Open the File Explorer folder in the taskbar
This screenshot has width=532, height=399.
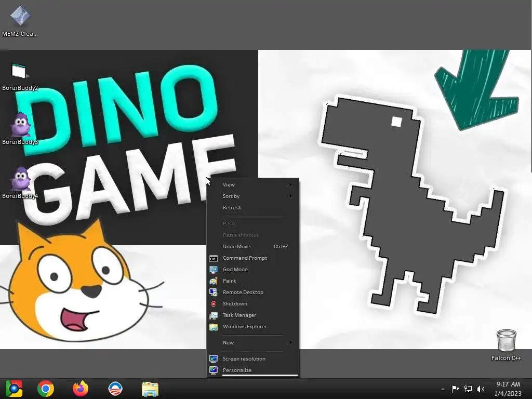coord(150,389)
